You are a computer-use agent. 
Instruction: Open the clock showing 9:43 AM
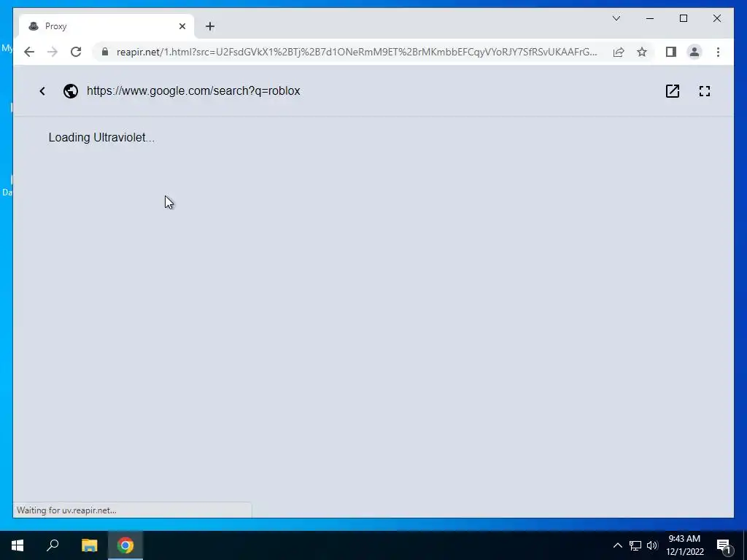(x=684, y=545)
